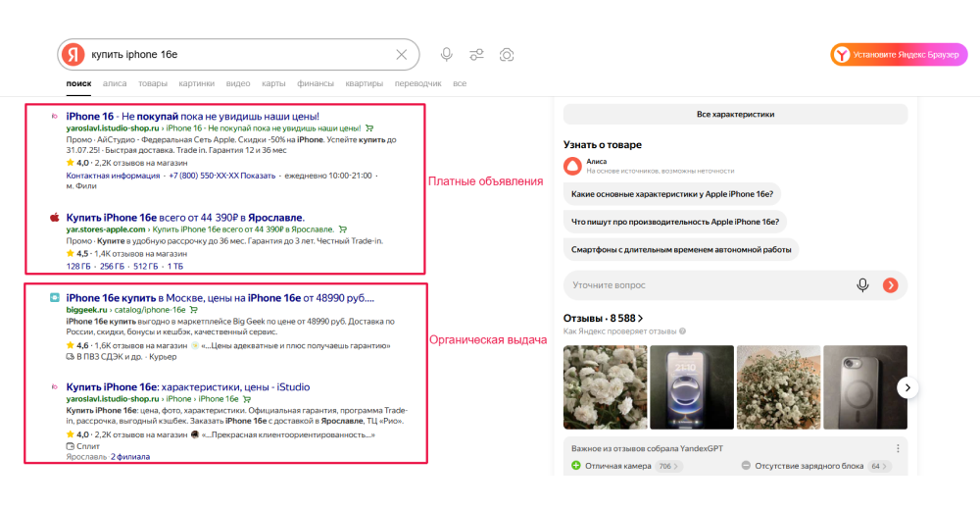Viewport: 980px width, 508px height.
Task: Click the minus icon by 'Отсутствие зарядного блока'
Action: (746, 466)
